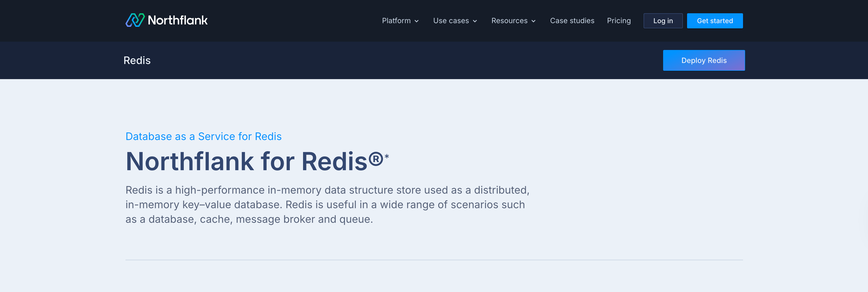Screen dimensions: 868x292
Task: Open the Use cases dropdown
Action: 451,21
